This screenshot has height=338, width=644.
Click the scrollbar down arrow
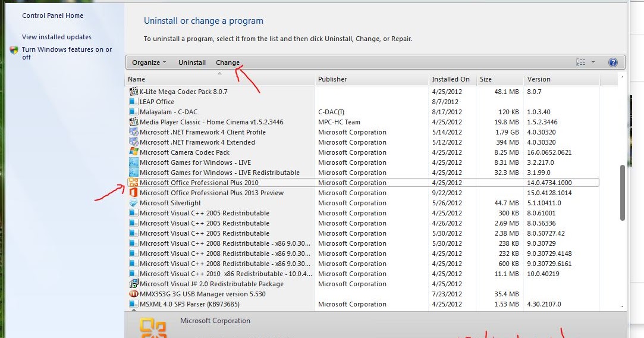tap(622, 306)
